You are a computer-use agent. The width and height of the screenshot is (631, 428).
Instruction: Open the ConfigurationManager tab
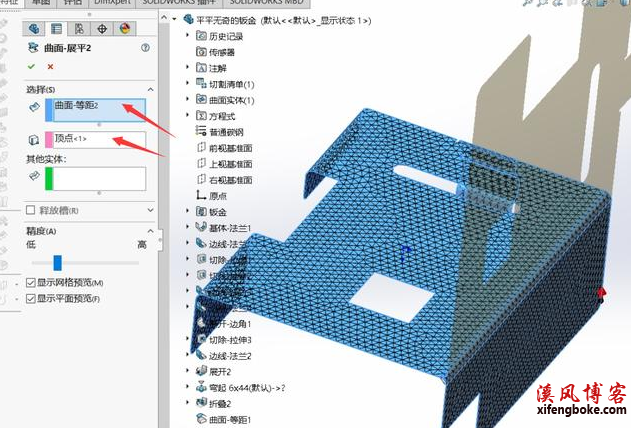[x=79, y=29]
